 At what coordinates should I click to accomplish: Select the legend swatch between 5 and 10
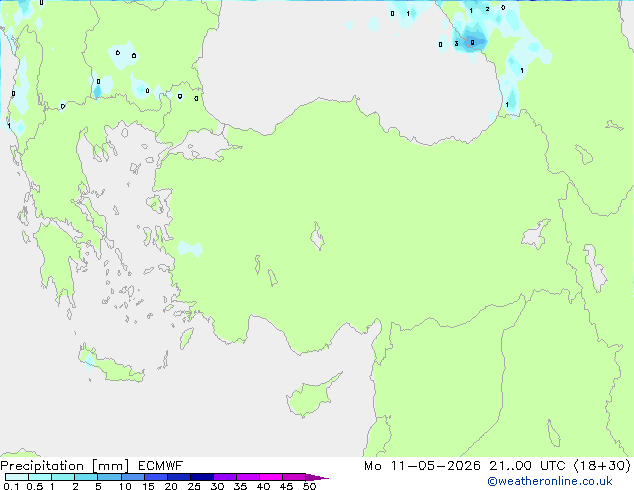pyautogui.click(x=109, y=477)
